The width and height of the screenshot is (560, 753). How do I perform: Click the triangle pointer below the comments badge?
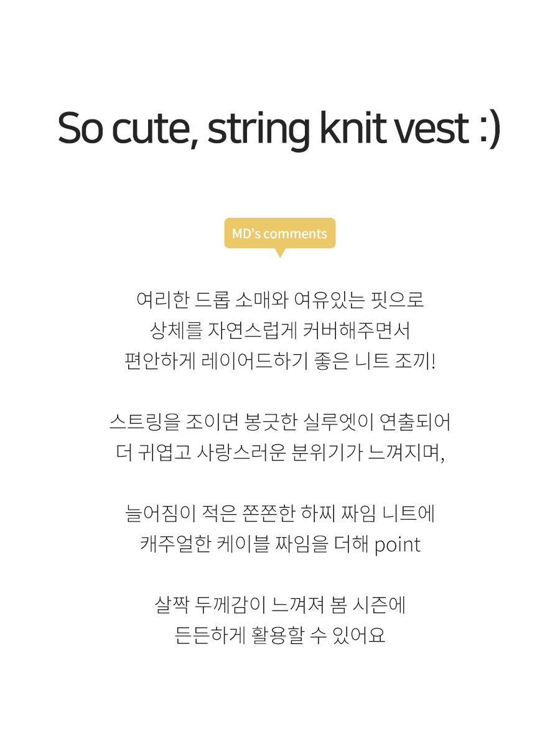(x=281, y=253)
